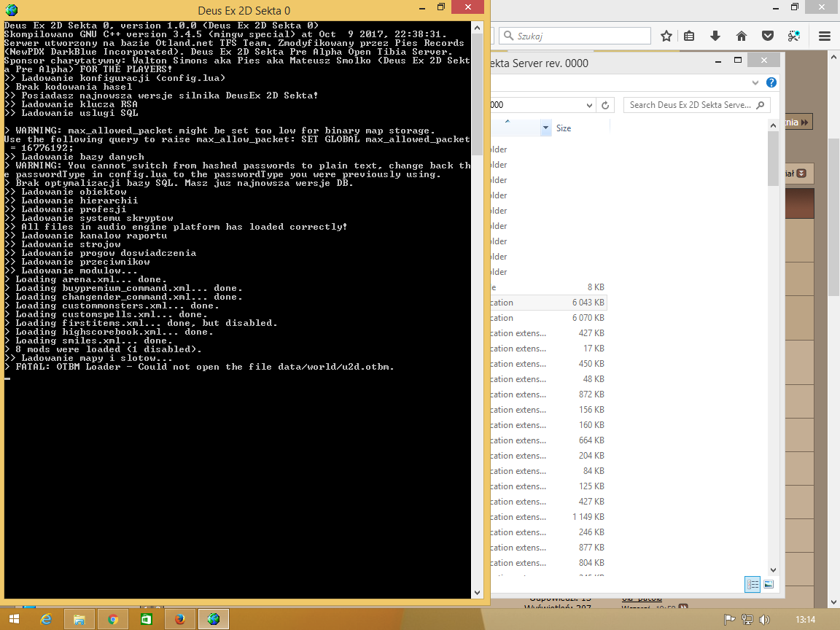Open the Firefox hamburger menu
Image resolution: width=840 pixels, height=630 pixels.
[x=825, y=36]
